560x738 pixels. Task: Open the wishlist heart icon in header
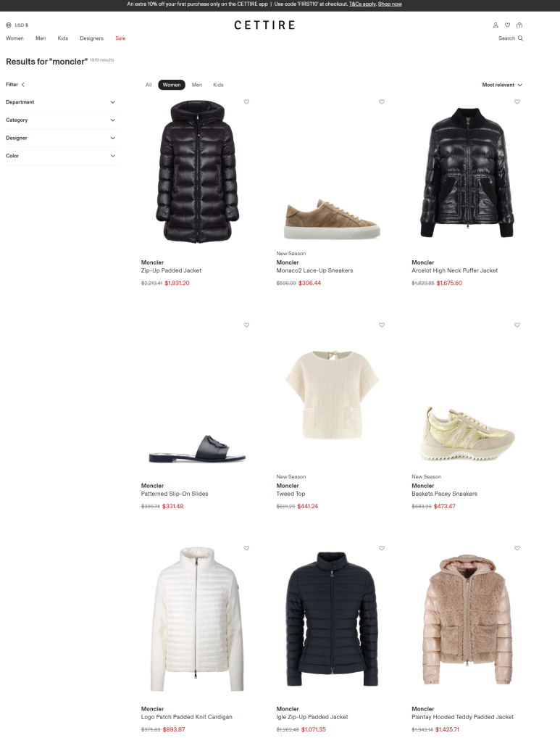coord(507,25)
